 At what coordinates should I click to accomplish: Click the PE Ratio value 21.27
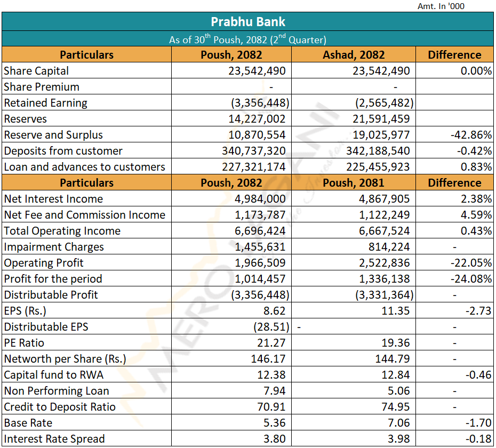272,343
